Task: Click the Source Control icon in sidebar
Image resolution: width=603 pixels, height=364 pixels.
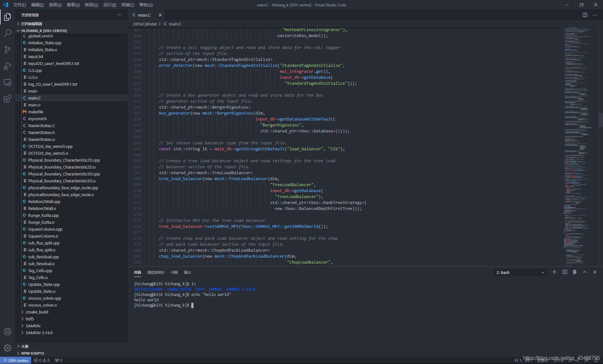Action: [7, 49]
